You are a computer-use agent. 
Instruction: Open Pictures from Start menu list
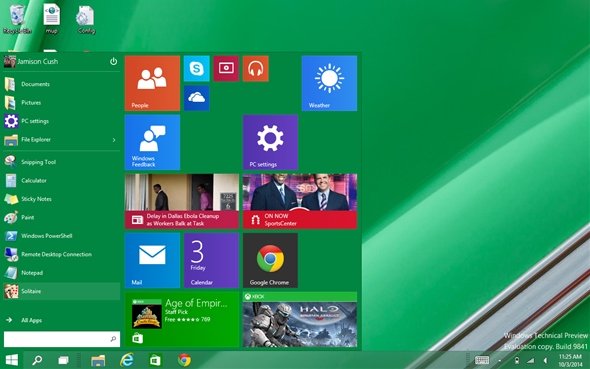62,103
